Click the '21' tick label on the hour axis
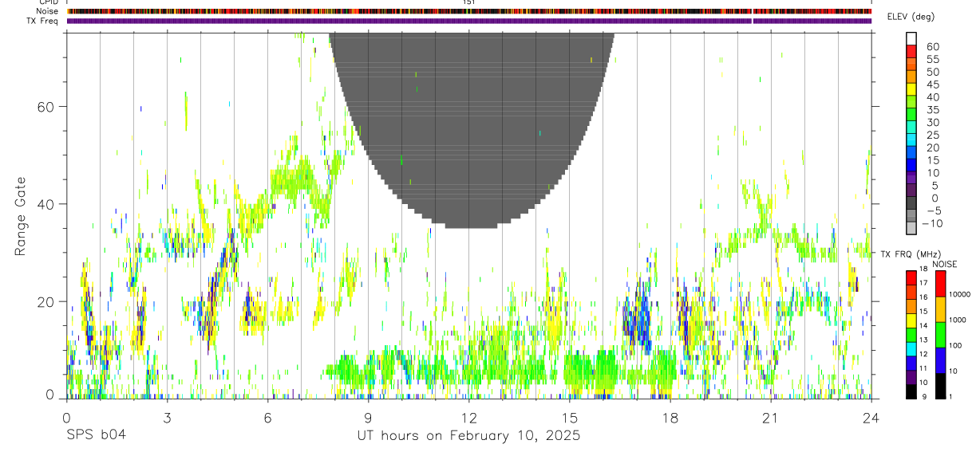The image size is (980, 452). (771, 419)
